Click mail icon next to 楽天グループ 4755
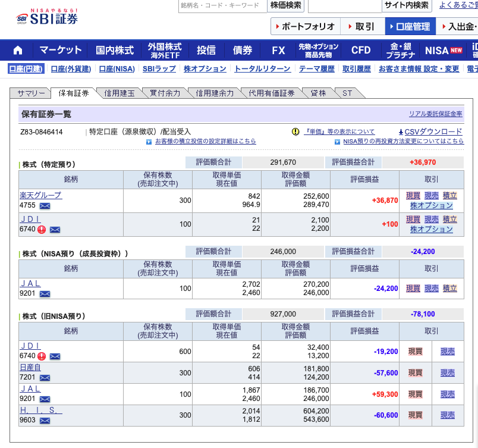 point(45,206)
